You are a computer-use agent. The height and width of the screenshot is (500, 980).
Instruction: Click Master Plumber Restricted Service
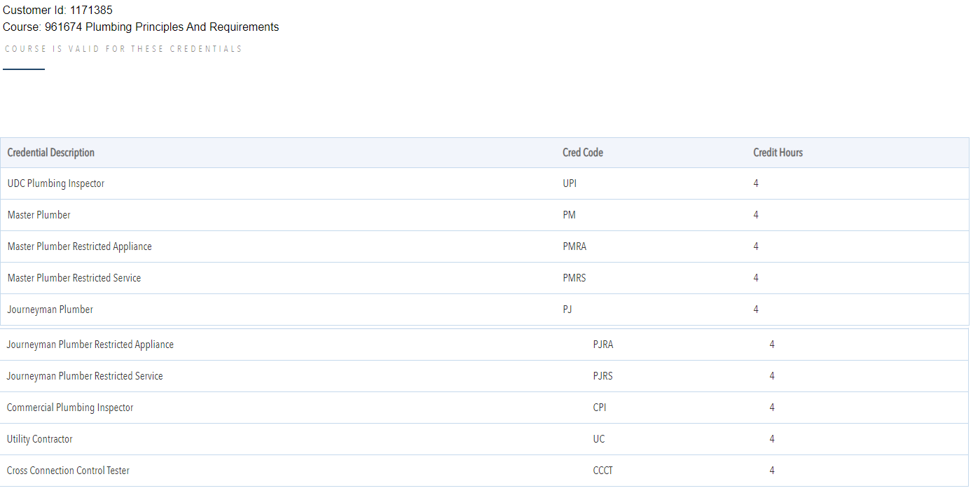pyautogui.click(x=74, y=278)
